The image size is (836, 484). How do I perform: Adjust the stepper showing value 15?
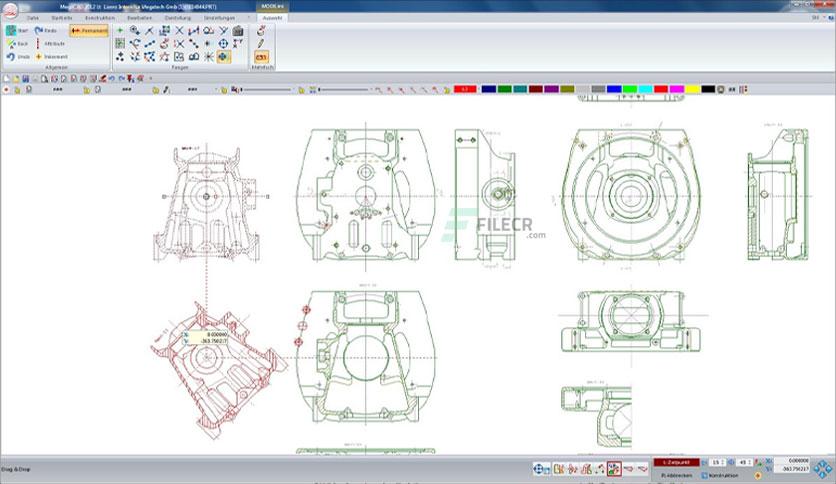click(x=717, y=463)
